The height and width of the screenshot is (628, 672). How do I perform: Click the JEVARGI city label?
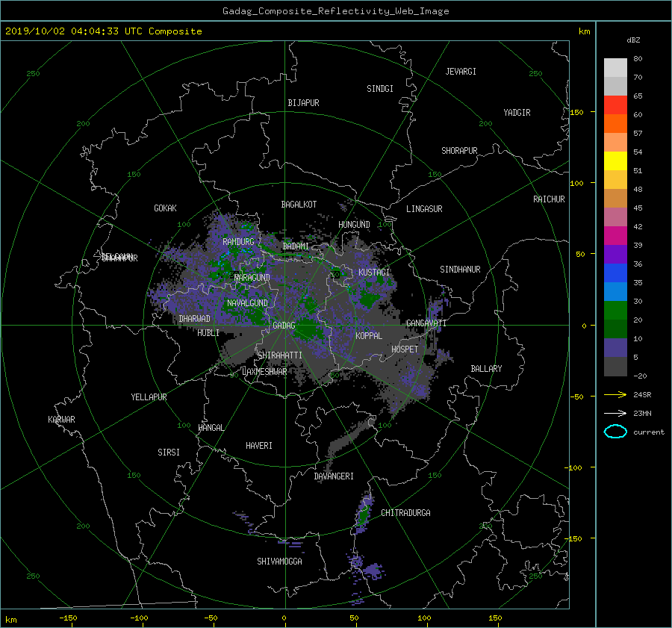pos(461,72)
